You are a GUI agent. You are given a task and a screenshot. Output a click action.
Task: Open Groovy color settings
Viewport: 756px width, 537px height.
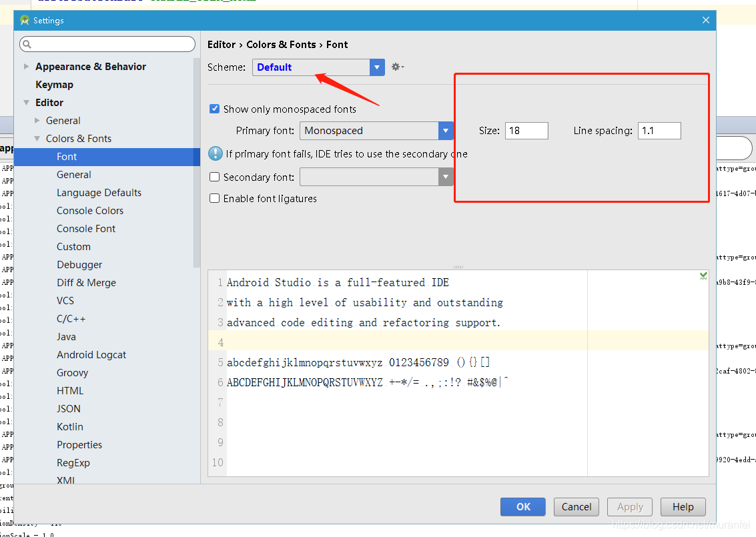(72, 373)
